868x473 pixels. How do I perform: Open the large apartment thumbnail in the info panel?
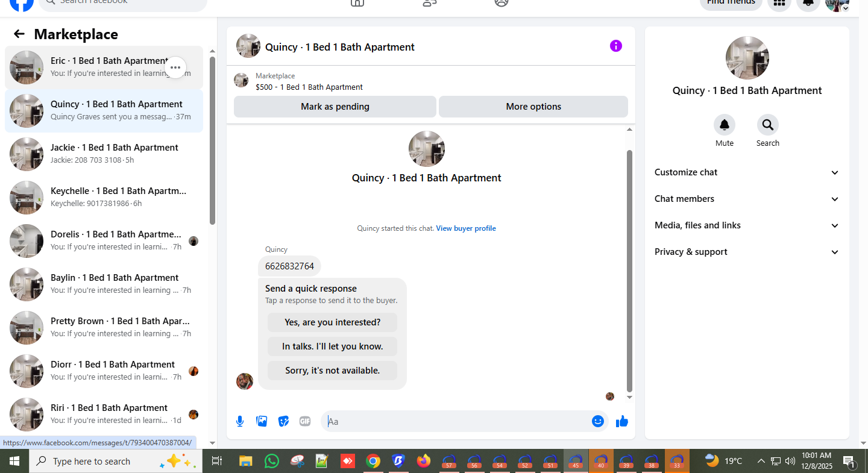[x=747, y=58]
